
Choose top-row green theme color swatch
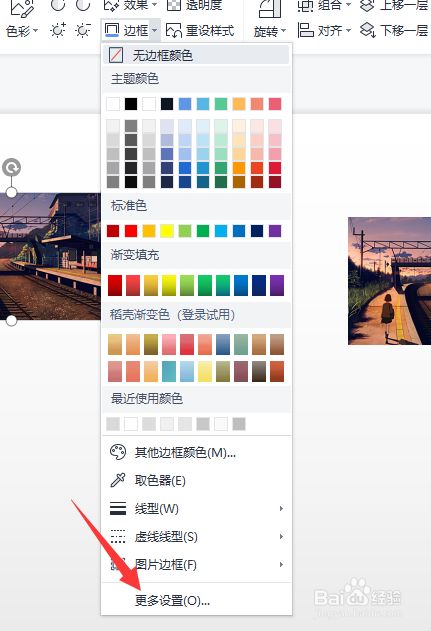pos(221,104)
